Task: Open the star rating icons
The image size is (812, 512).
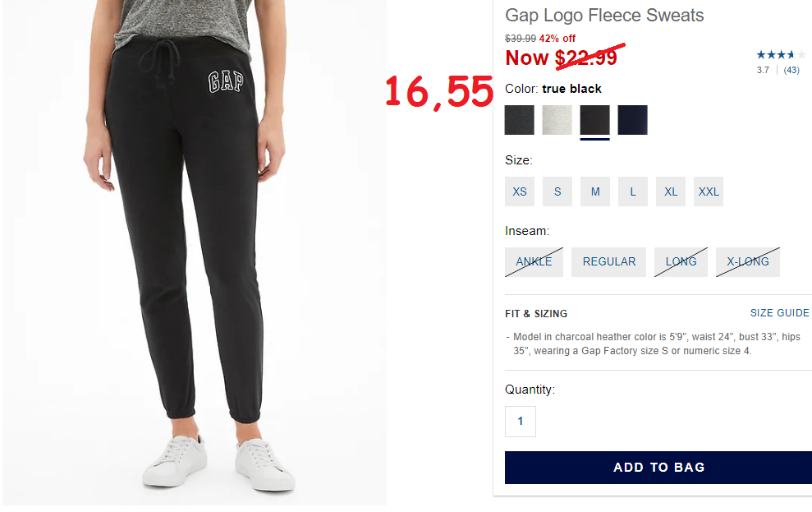Action: pyautogui.click(x=781, y=54)
